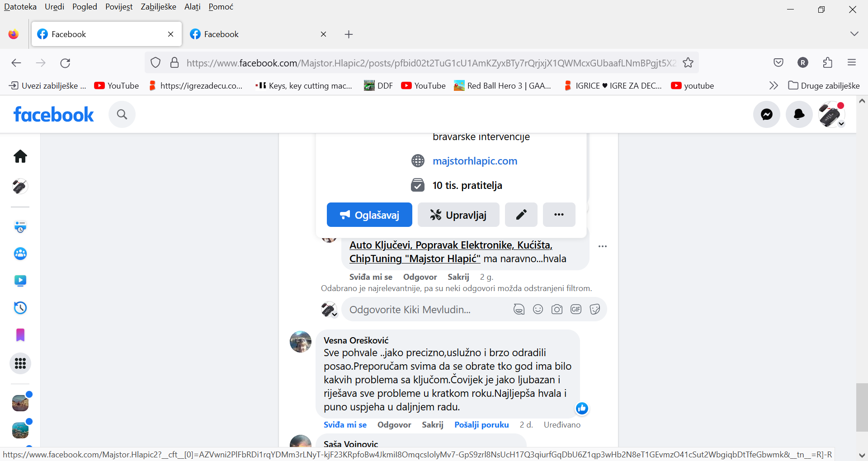The height and width of the screenshot is (461, 868).
Task: Open the Uredi menu
Action: (54, 7)
